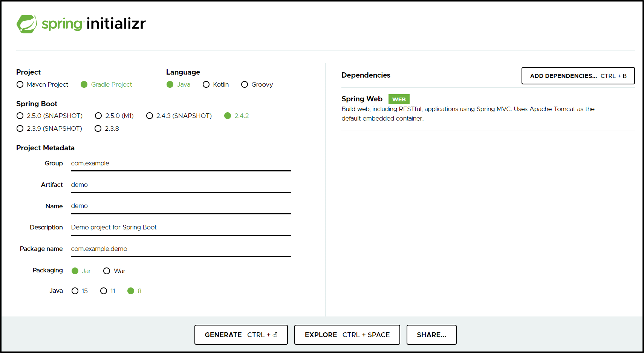The height and width of the screenshot is (353, 644).
Task: Click the Spring leaf logo icon
Action: pos(27,24)
